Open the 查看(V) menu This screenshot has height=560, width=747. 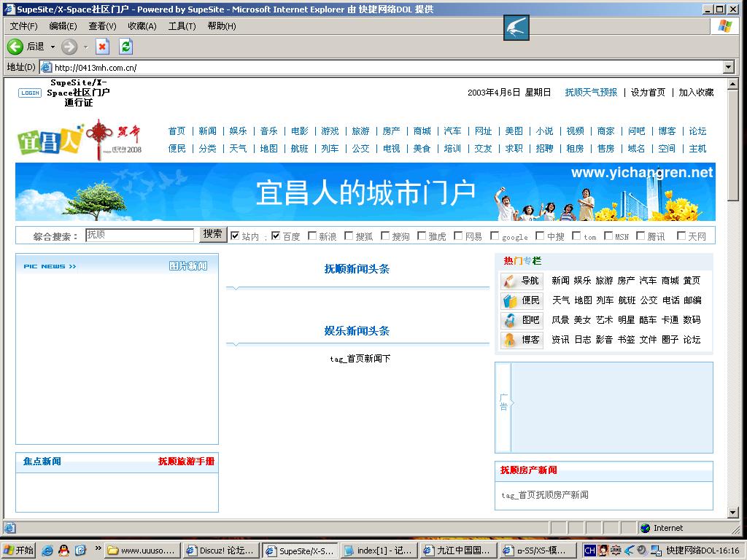(102, 26)
